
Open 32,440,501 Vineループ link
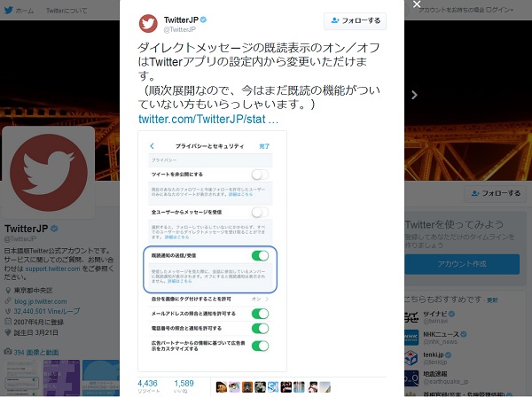(47, 311)
